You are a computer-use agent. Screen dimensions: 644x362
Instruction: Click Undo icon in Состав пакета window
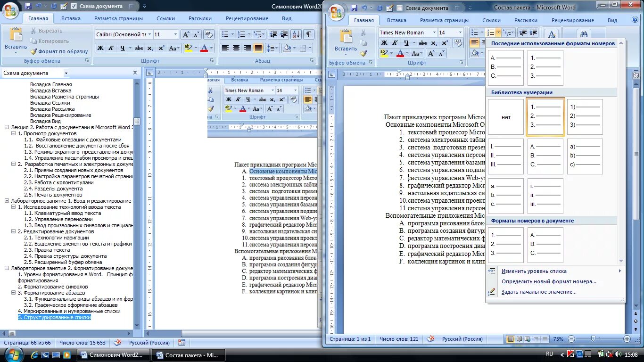[363, 8]
